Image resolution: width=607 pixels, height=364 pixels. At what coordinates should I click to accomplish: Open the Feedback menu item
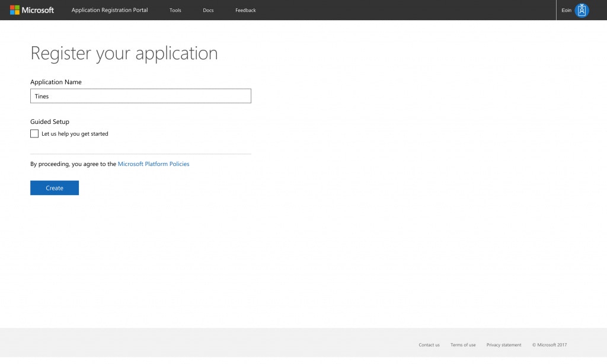pos(245,10)
